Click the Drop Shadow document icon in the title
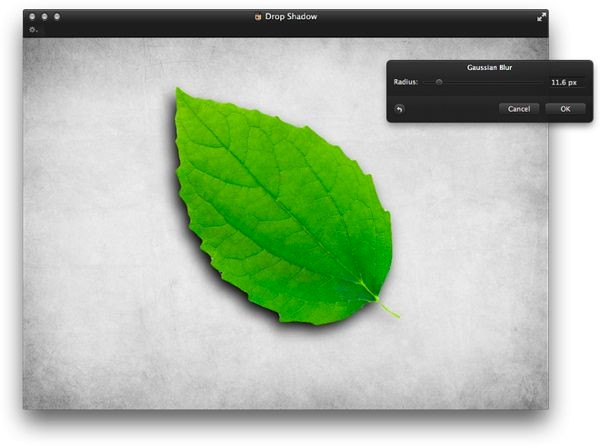The height and width of the screenshot is (446, 600). click(x=258, y=16)
